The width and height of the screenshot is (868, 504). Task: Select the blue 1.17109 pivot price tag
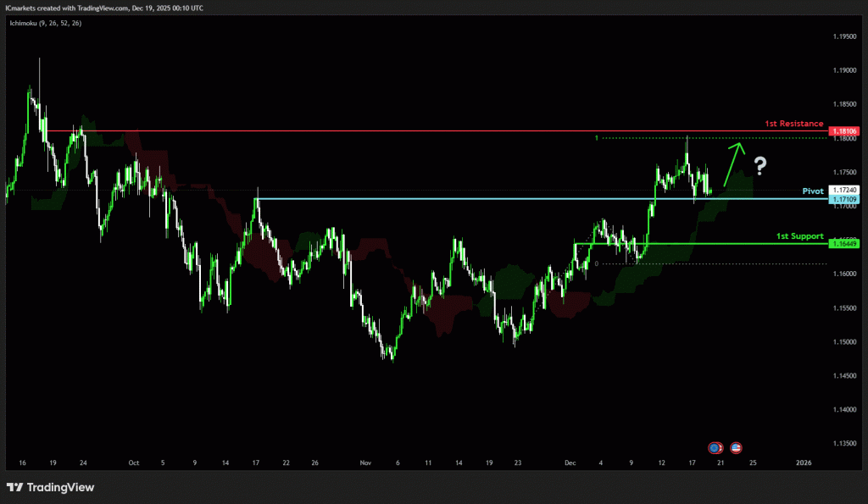point(845,199)
